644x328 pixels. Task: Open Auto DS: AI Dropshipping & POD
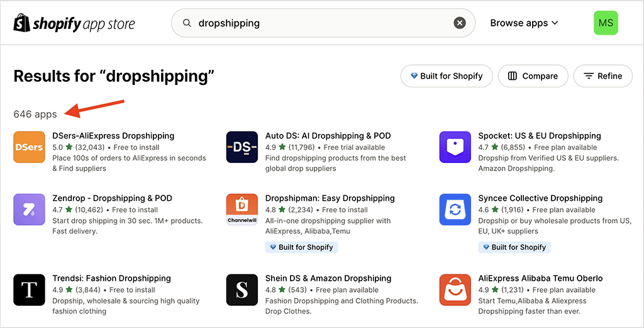328,135
